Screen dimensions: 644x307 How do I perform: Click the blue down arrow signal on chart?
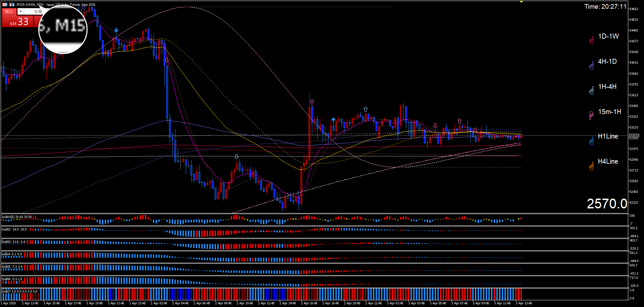(116, 31)
